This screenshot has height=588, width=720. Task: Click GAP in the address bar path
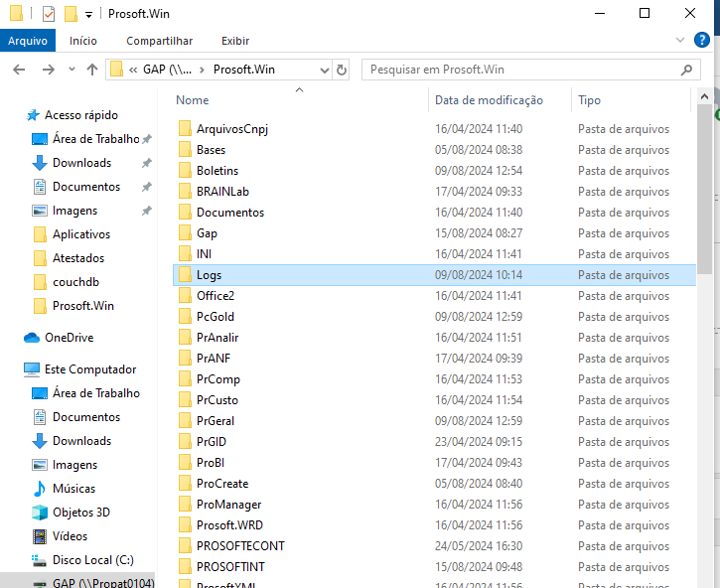[x=167, y=70]
